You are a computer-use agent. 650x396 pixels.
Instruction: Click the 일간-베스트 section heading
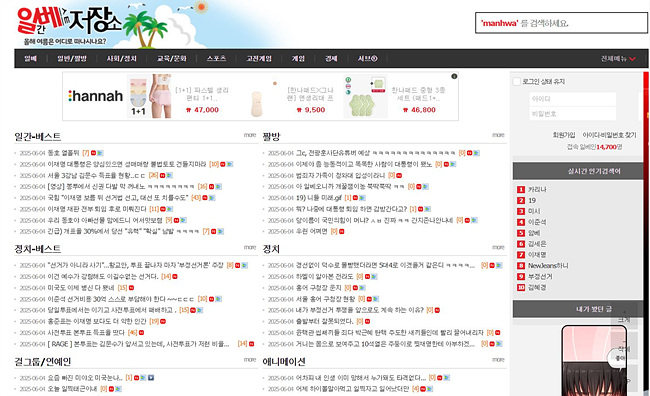pos(38,136)
